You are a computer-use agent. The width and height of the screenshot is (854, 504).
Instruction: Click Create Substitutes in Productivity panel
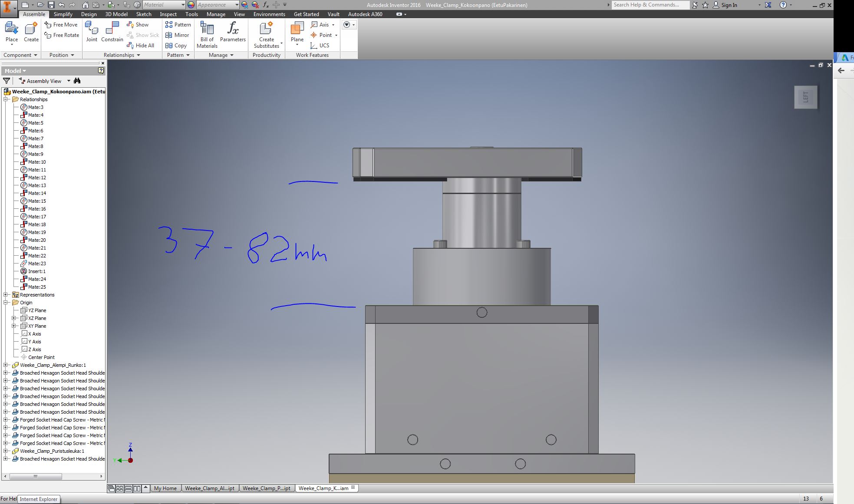coord(266,34)
